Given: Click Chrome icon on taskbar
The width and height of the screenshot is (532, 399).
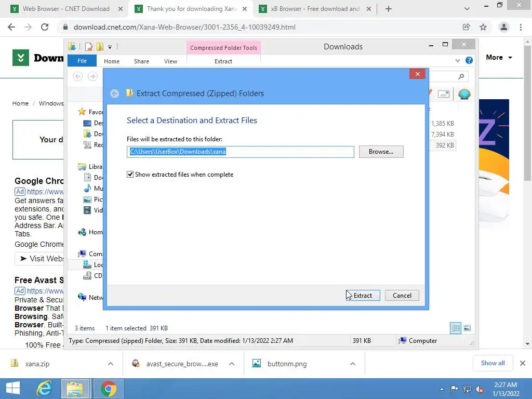Looking at the screenshot, I should (108, 389).
